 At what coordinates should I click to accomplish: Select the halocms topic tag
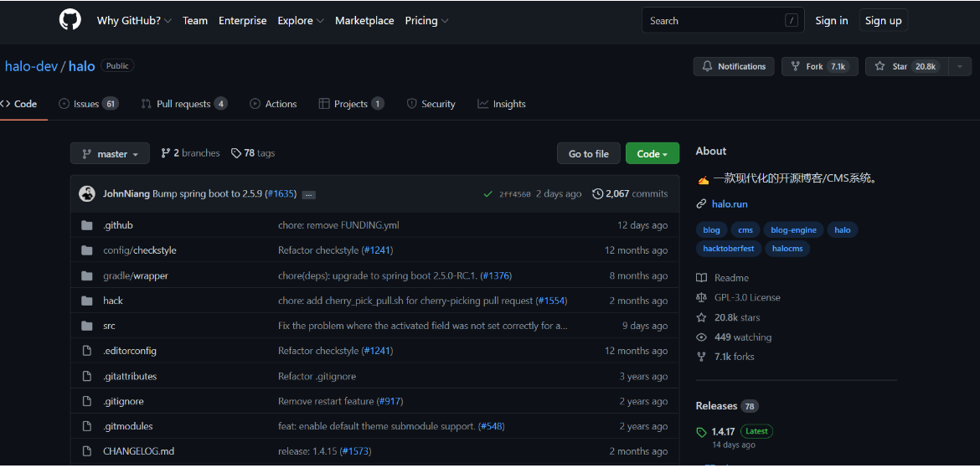787,249
